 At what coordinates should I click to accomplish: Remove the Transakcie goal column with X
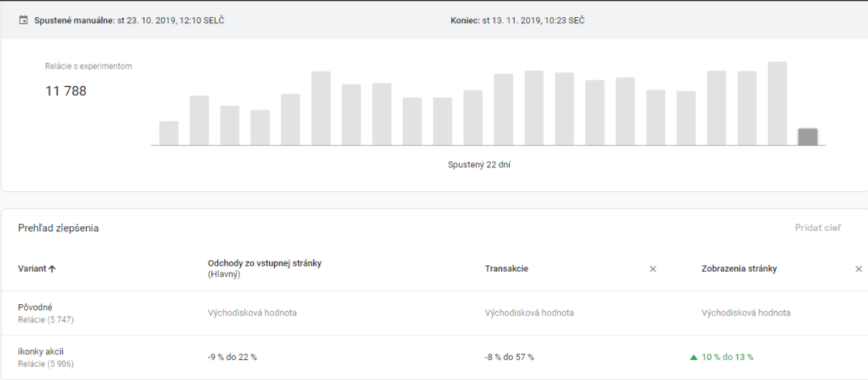click(x=652, y=269)
